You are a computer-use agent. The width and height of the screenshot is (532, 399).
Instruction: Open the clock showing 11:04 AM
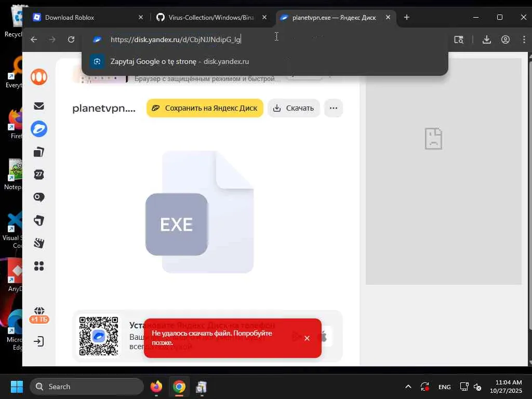coord(506,387)
